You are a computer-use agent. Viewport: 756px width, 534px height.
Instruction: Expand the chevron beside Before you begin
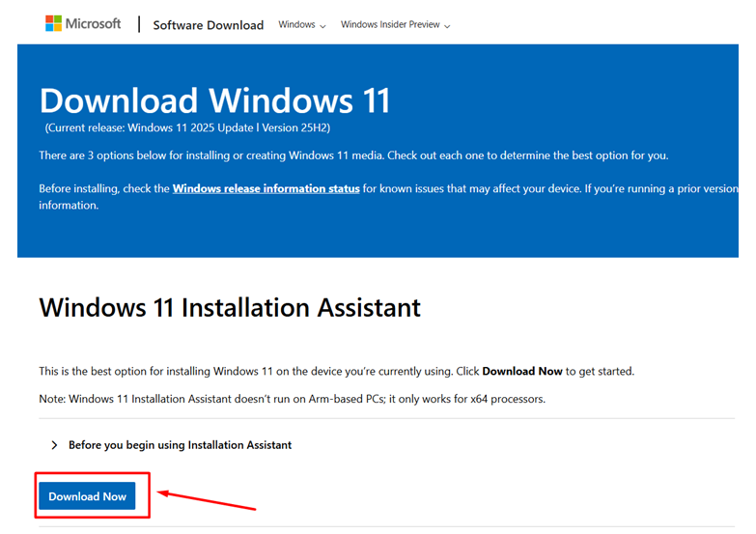(54, 445)
